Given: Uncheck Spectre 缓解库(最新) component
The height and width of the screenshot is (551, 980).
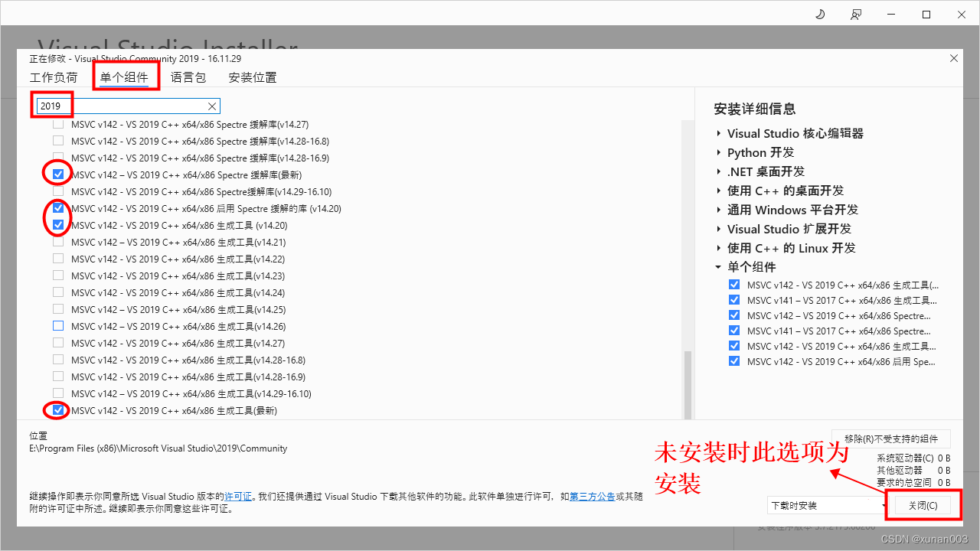Looking at the screenshot, I should point(58,174).
